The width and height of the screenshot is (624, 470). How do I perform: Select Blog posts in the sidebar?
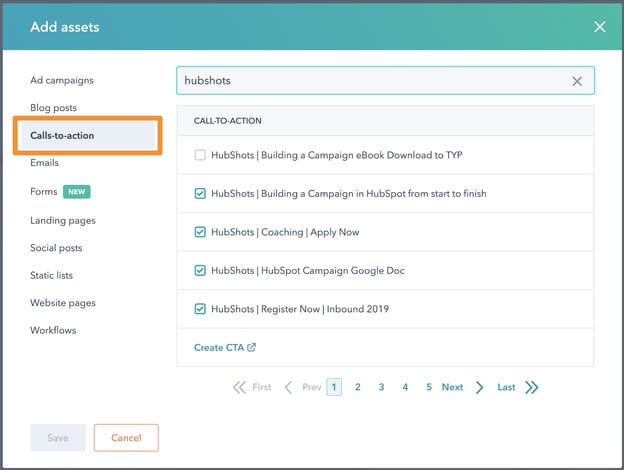[x=53, y=107]
